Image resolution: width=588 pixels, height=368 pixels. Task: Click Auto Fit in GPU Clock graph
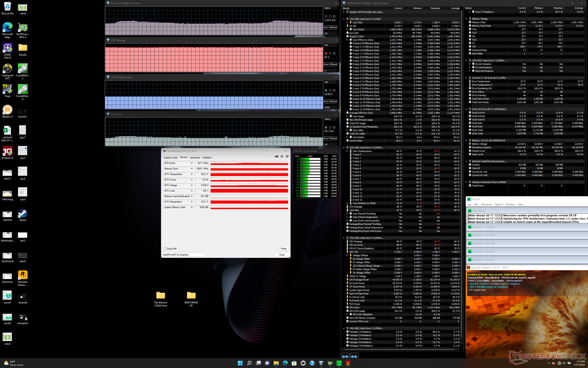point(327,138)
